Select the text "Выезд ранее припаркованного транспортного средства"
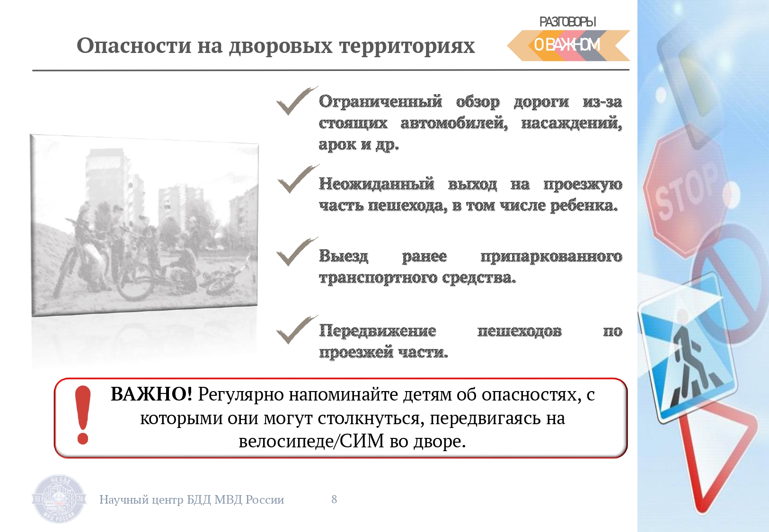769x532 pixels. pyautogui.click(x=470, y=267)
